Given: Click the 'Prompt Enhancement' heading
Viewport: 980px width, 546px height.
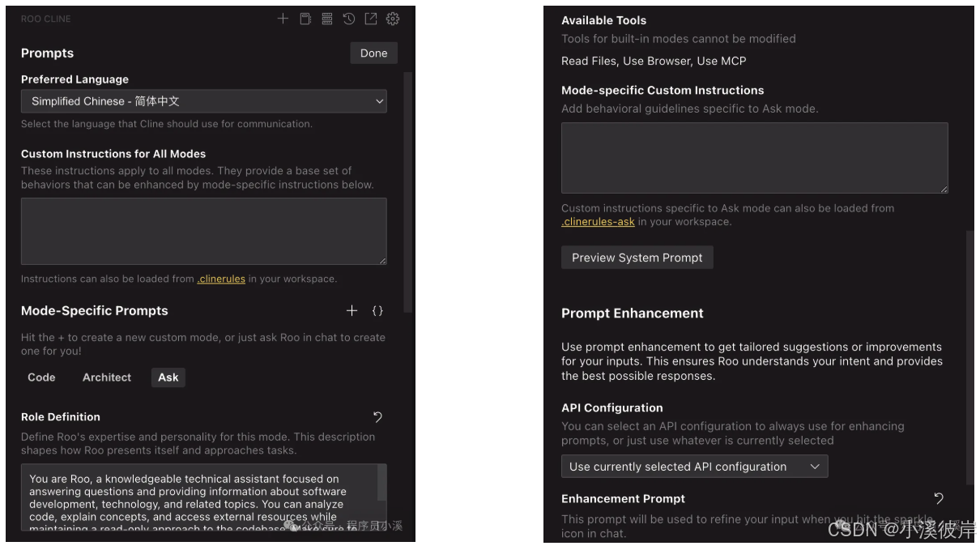Looking at the screenshot, I should 633,314.
